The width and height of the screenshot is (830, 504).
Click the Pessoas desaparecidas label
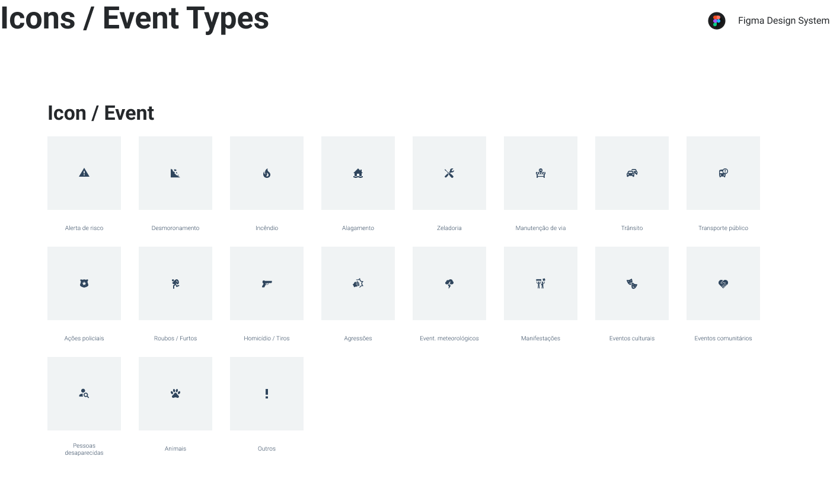tap(84, 449)
